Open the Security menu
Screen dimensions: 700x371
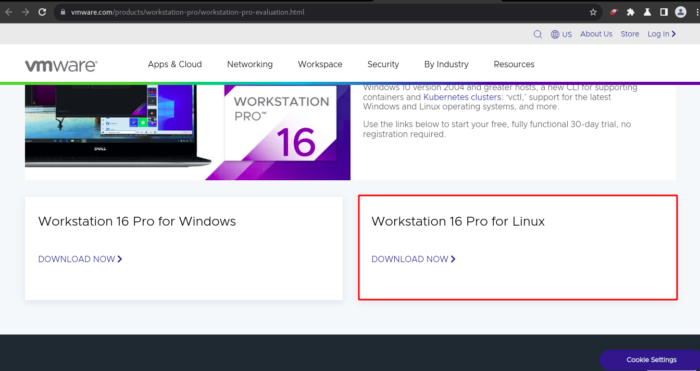383,64
